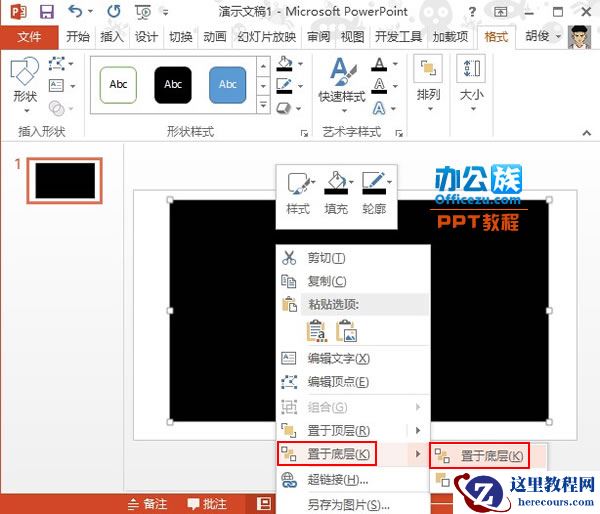
Task: Expand the shape styles gallery More arrow
Action: (x=263, y=104)
